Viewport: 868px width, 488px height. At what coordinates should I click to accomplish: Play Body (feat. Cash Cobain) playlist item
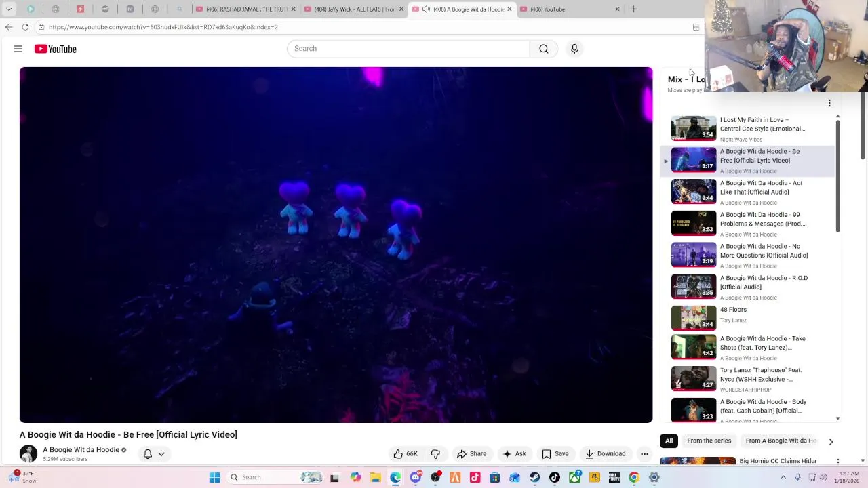tap(748, 410)
